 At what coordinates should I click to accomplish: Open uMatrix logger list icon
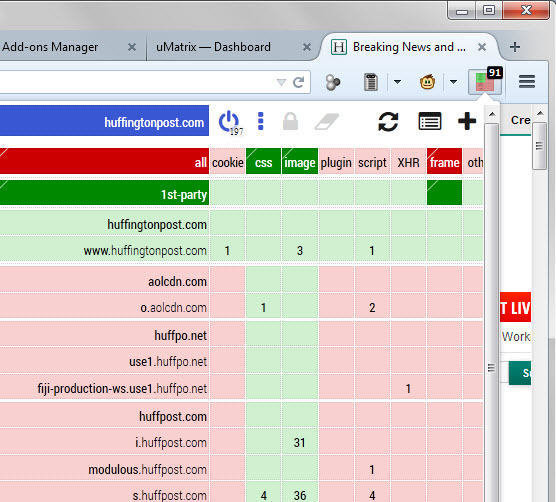point(430,121)
